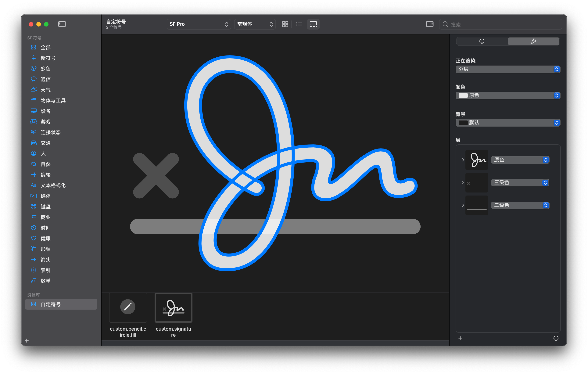The width and height of the screenshot is (588, 374).
Task: Click the 时间 clock icon
Action: tap(34, 227)
